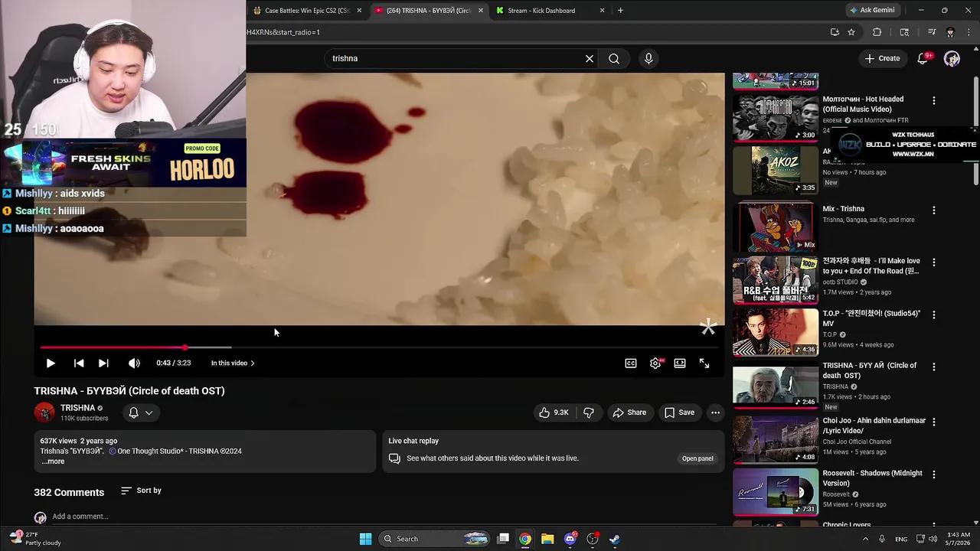Open the Mix - Trishna playlist thumbnail
The width and height of the screenshot is (980, 551).
coord(776,227)
